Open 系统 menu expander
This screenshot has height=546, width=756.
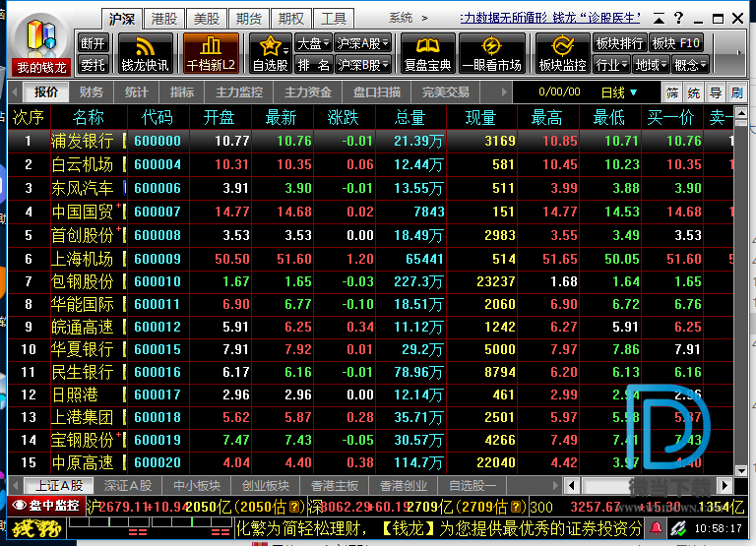point(424,19)
